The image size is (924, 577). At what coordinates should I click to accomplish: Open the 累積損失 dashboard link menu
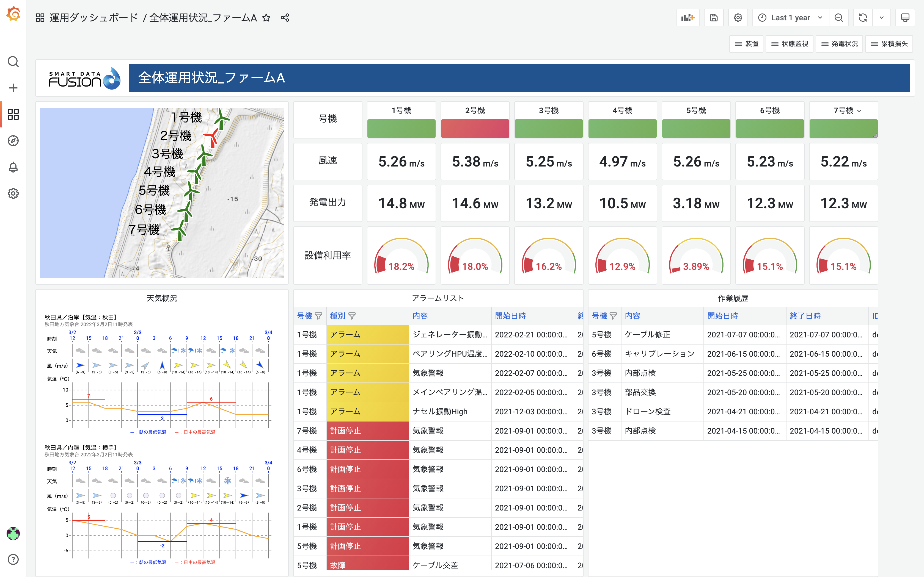tap(889, 44)
